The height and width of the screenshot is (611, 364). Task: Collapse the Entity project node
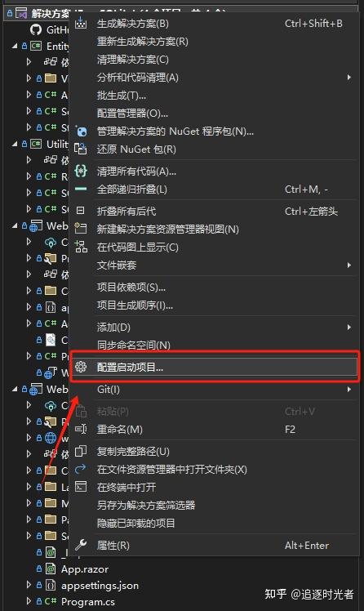coord(15,46)
